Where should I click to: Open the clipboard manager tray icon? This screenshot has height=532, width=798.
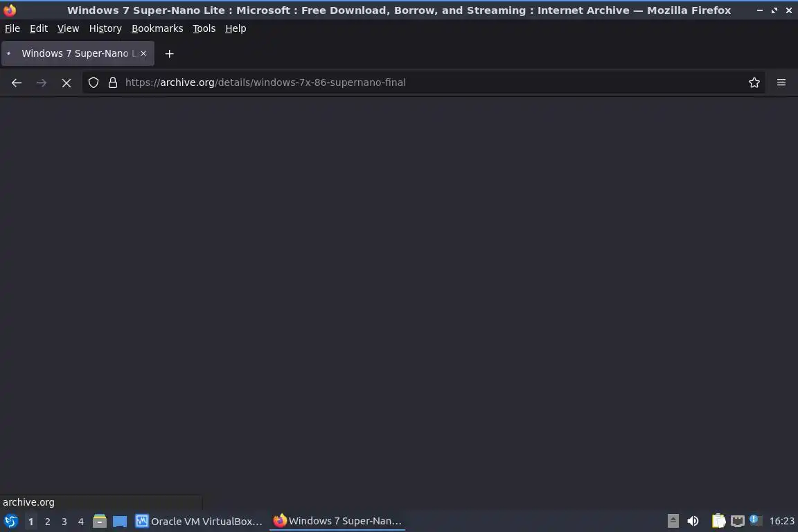[718, 522]
